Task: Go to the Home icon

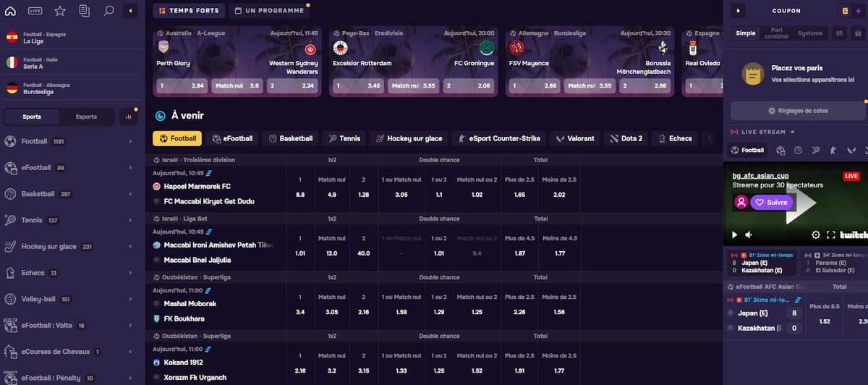Action: click(x=12, y=11)
